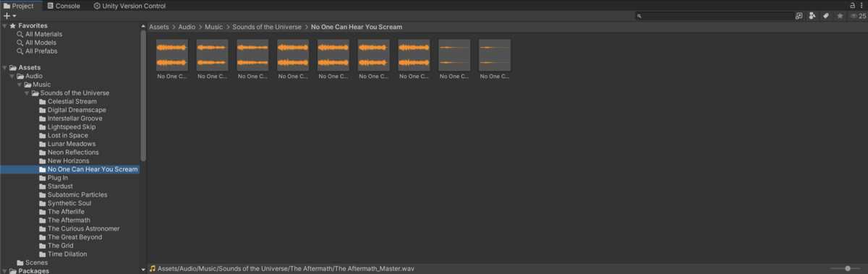Toggle the Project panel lock icon
This screenshot has height=274, width=868.
tap(852, 5)
